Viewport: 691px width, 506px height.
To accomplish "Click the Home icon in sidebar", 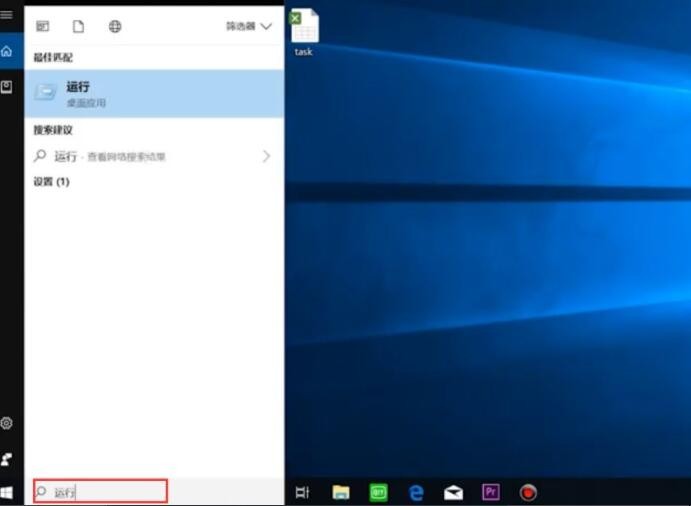I will (7, 51).
